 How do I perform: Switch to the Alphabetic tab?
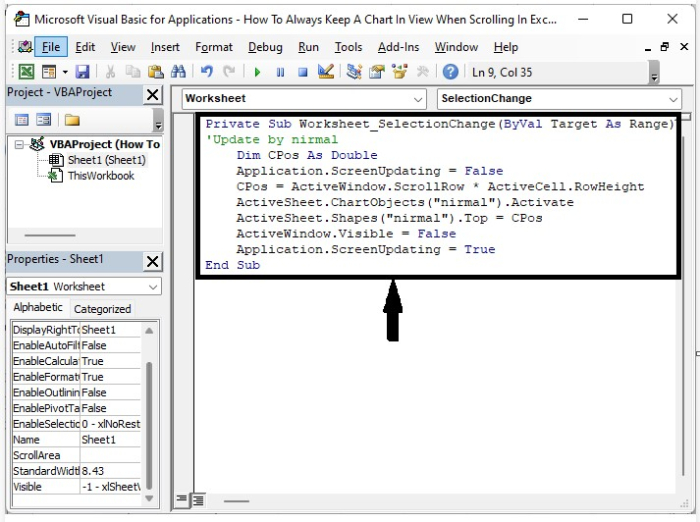38,307
